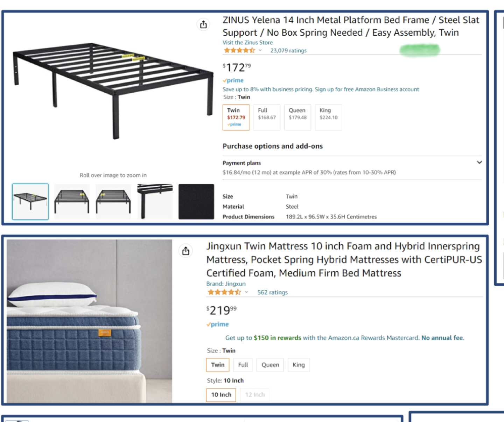Select the Queen size bed frame at $179.48

coord(297,117)
